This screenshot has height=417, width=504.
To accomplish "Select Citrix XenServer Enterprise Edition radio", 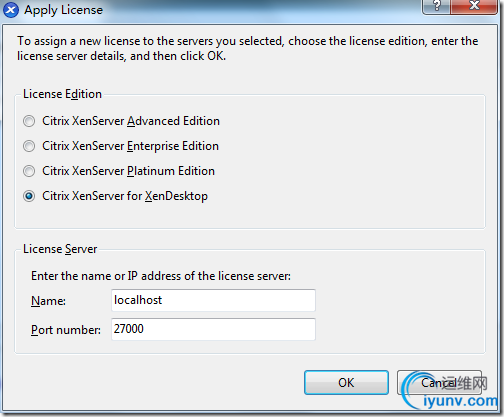I will [29, 146].
